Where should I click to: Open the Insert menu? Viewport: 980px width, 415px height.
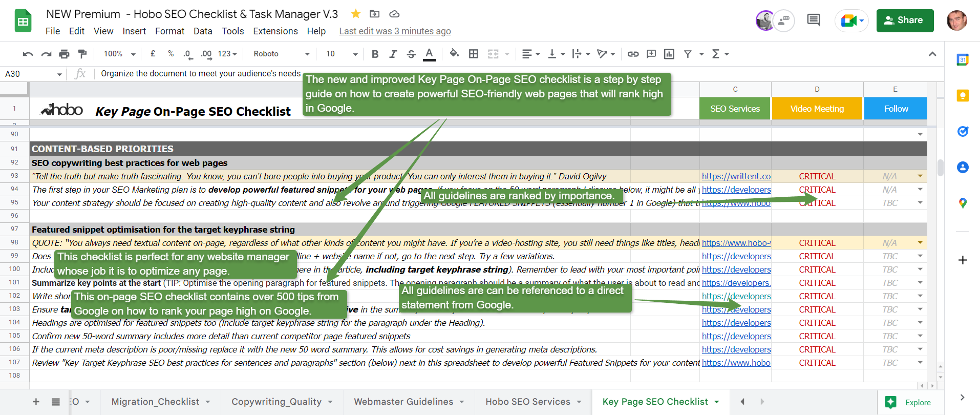coord(134,31)
